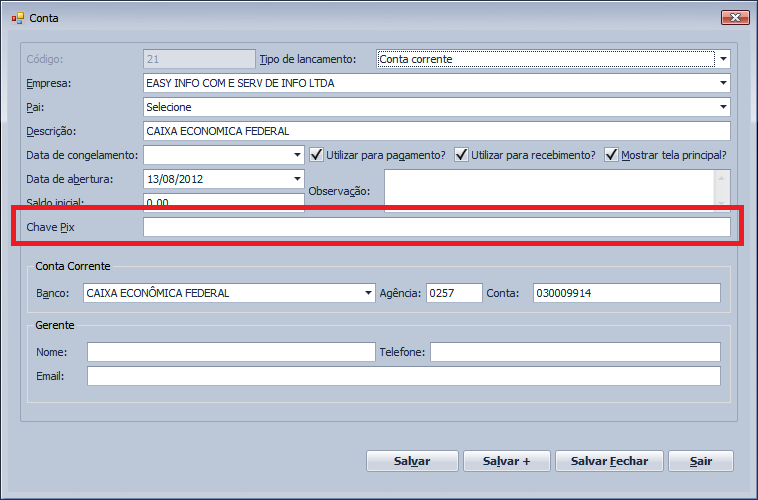Click the Conta window title icon
Screen dimensions: 758x500
point(18,18)
